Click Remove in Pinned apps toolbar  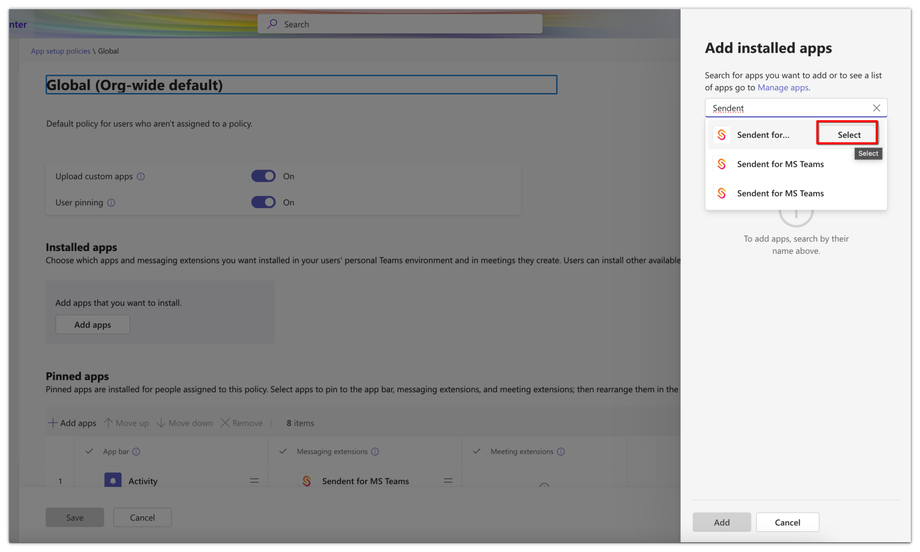(x=241, y=423)
